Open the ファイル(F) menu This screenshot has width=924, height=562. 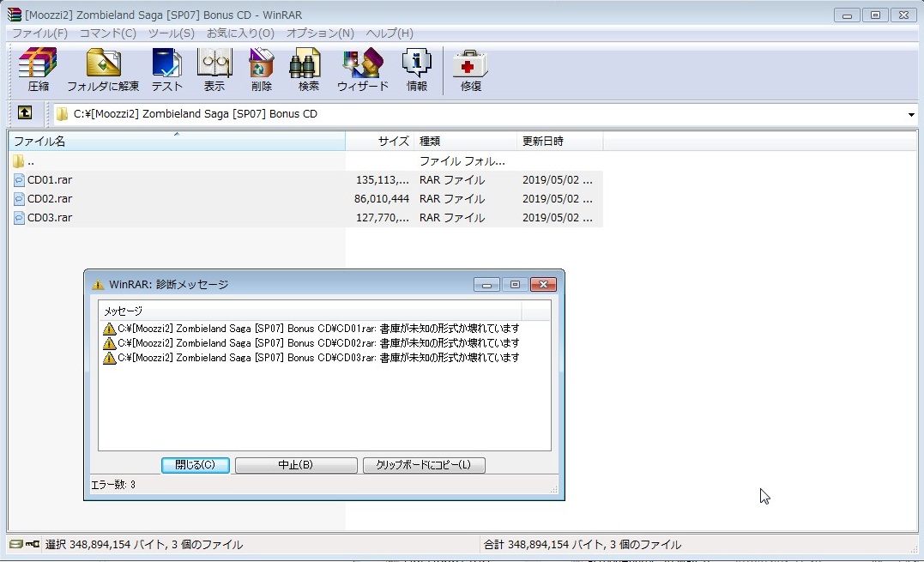[x=40, y=33]
